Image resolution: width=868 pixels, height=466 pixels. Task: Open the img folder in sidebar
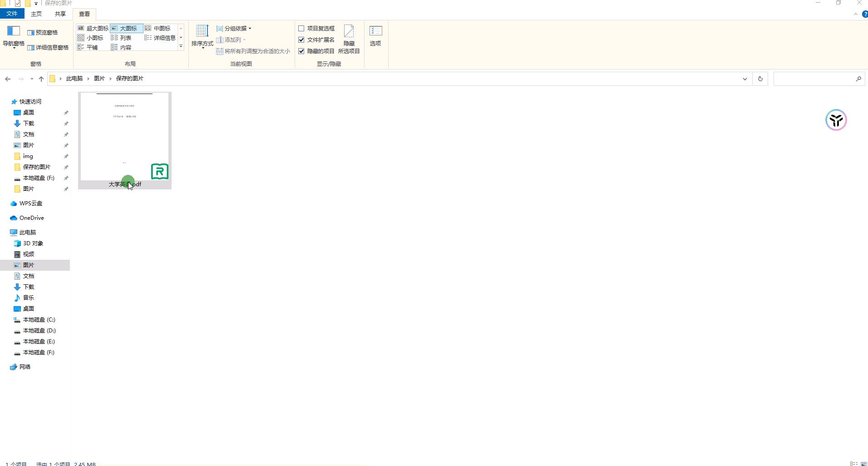coord(28,156)
